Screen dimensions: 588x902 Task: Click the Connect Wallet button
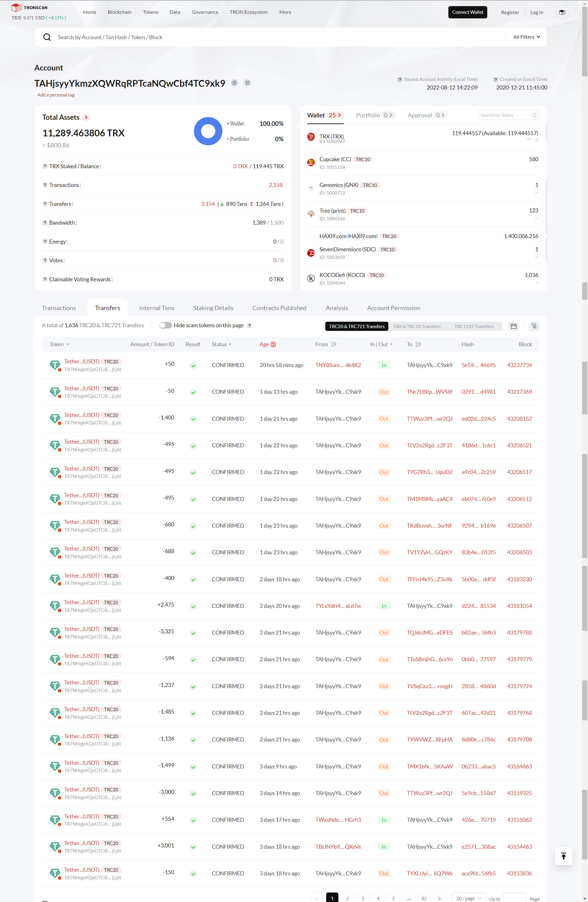468,12
